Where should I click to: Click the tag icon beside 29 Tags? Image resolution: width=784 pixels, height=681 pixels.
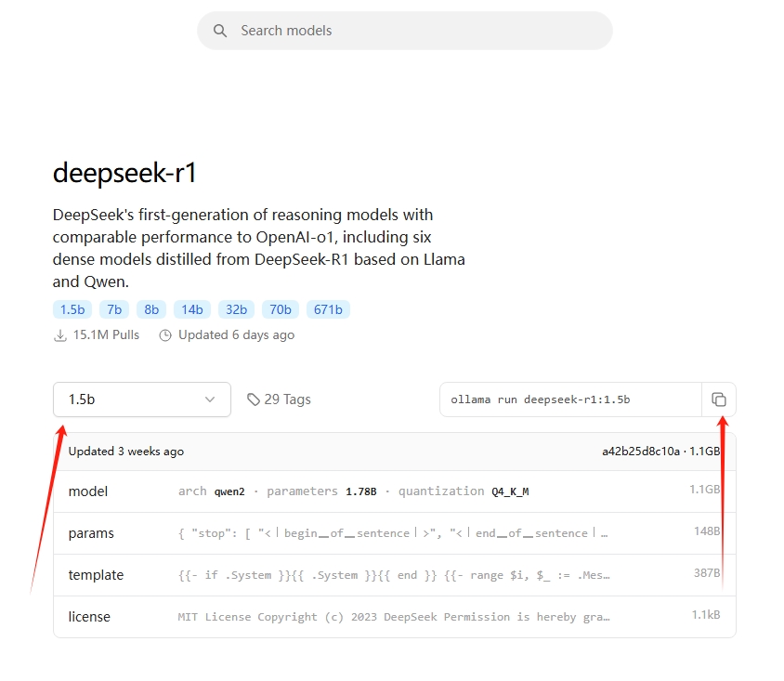point(254,399)
